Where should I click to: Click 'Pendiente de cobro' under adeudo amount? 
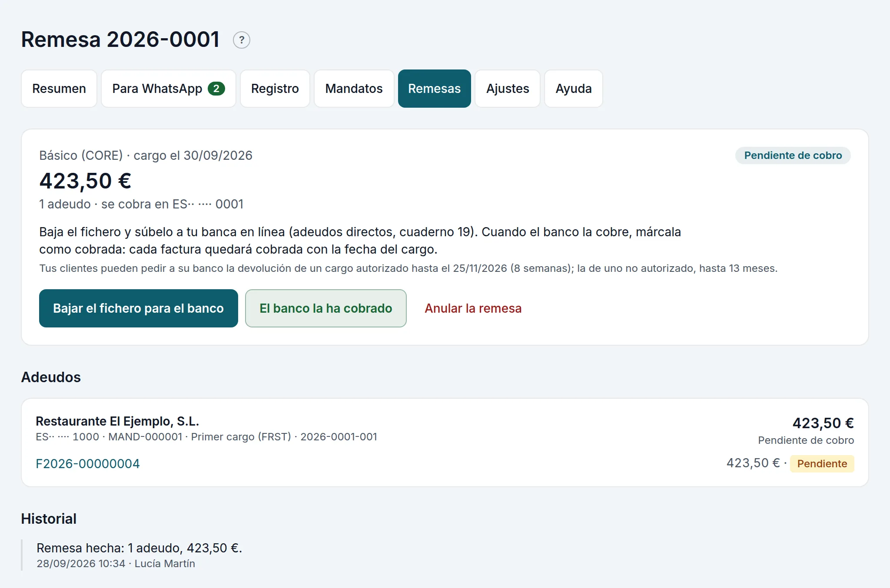click(x=806, y=440)
